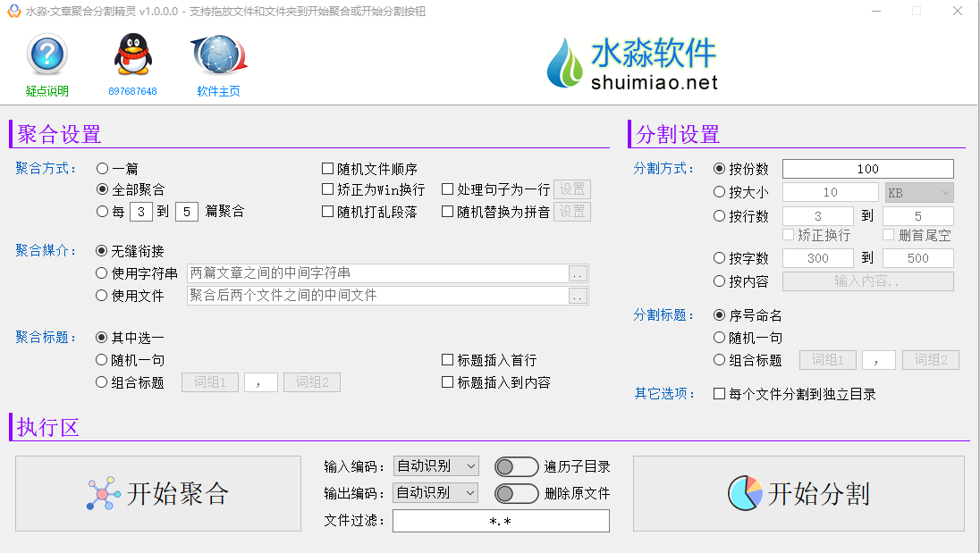
Task: Click the separator field between 聚合 词组 buttons
Action: tap(260, 382)
